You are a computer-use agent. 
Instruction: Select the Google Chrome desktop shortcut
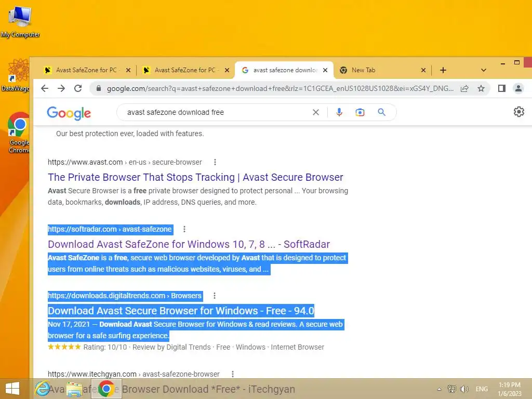pos(19,132)
